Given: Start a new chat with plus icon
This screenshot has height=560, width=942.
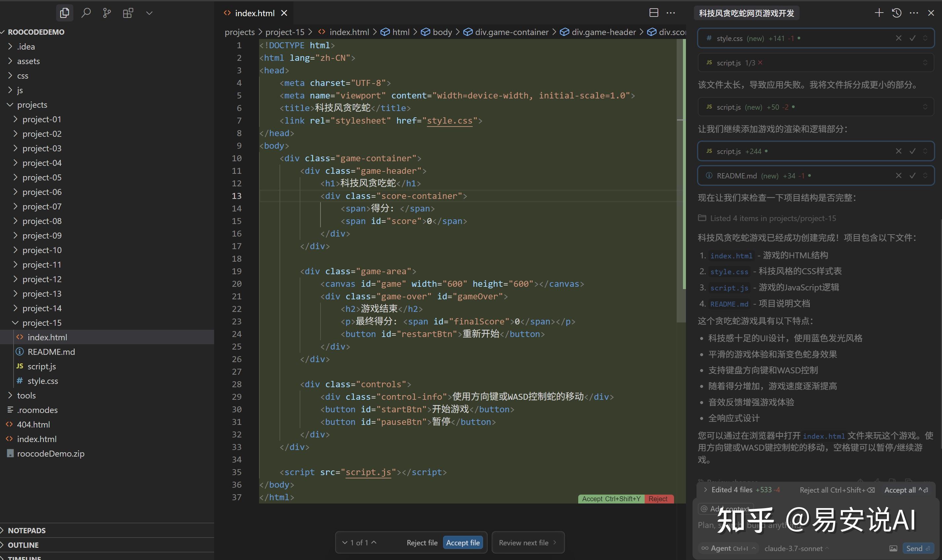Looking at the screenshot, I should (x=879, y=13).
